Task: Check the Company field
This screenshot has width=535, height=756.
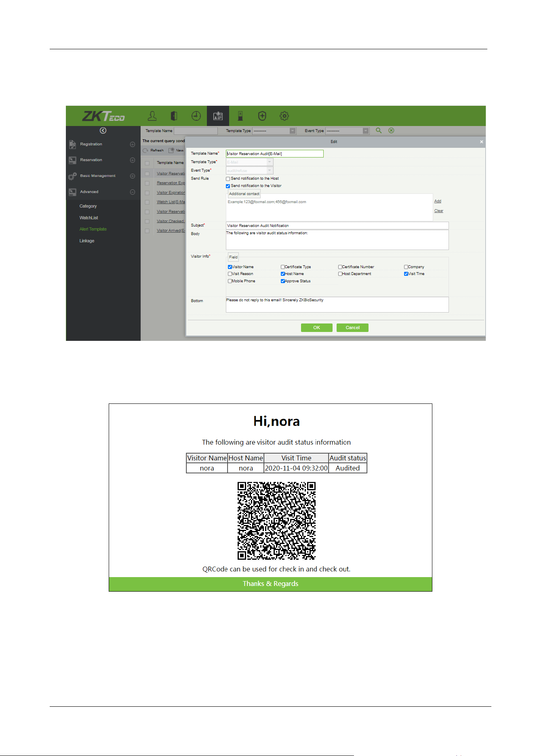Action: click(x=406, y=267)
